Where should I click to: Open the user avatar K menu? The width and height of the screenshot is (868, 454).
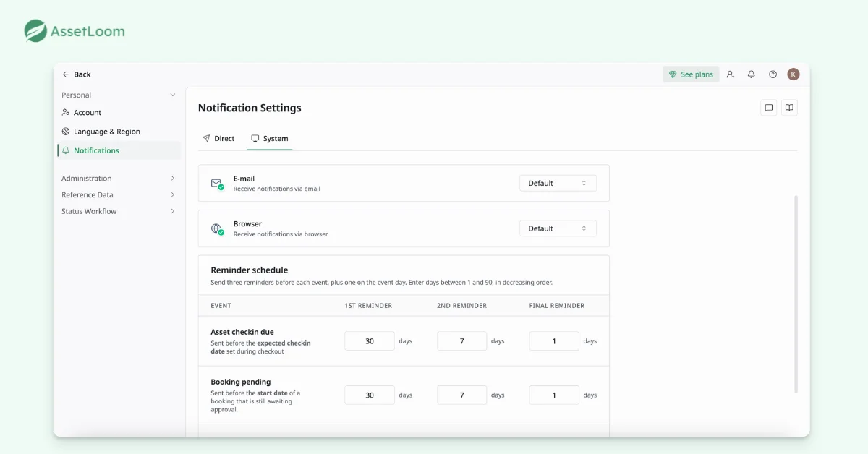(793, 74)
